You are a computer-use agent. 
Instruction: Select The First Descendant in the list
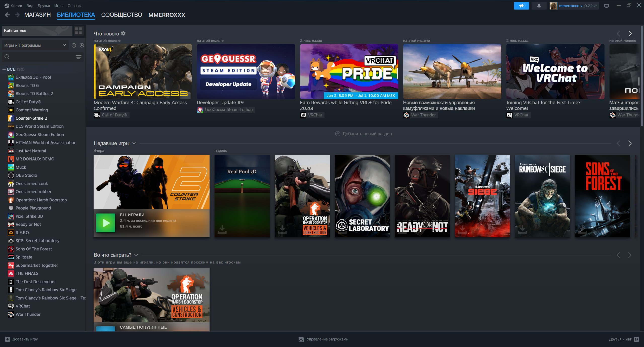36,282
